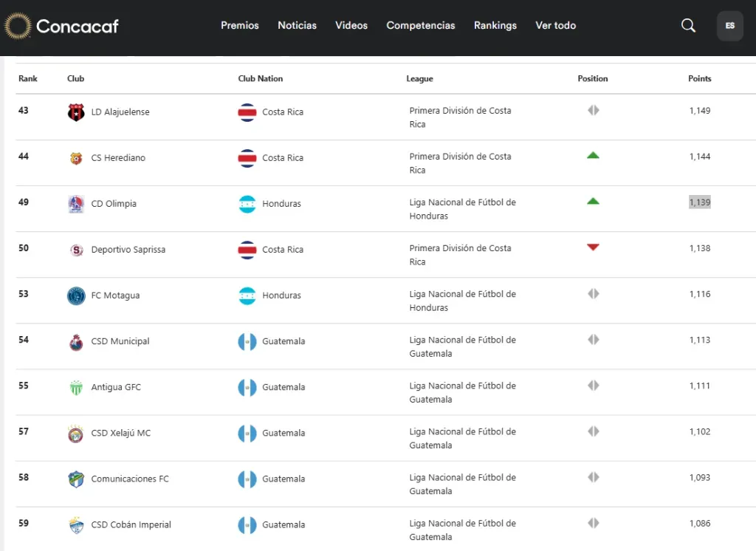Viewport: 756px width, 551px height.
Task: Click the Deportivo Saprissa club crest
Action: pos(76,250)
